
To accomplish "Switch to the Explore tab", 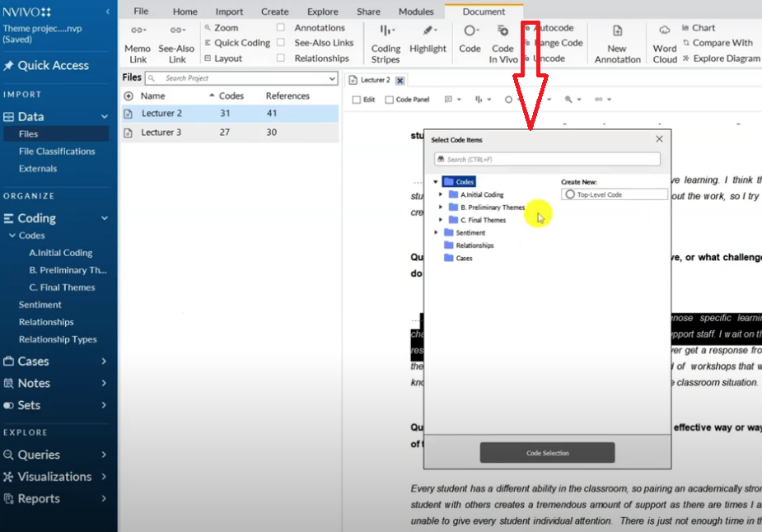I will [323, 12].
